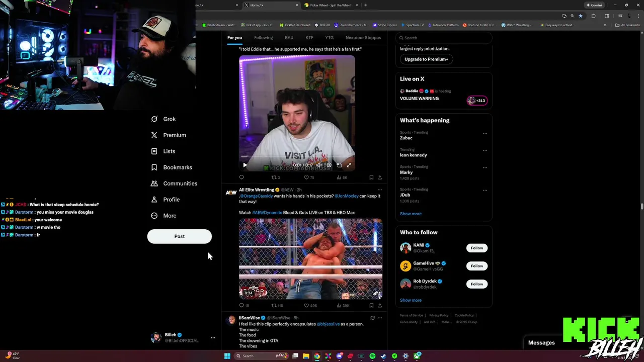Open KickBot Dashboard bookmark
This screenshot has width=644, height=362.
pos(294,25)
